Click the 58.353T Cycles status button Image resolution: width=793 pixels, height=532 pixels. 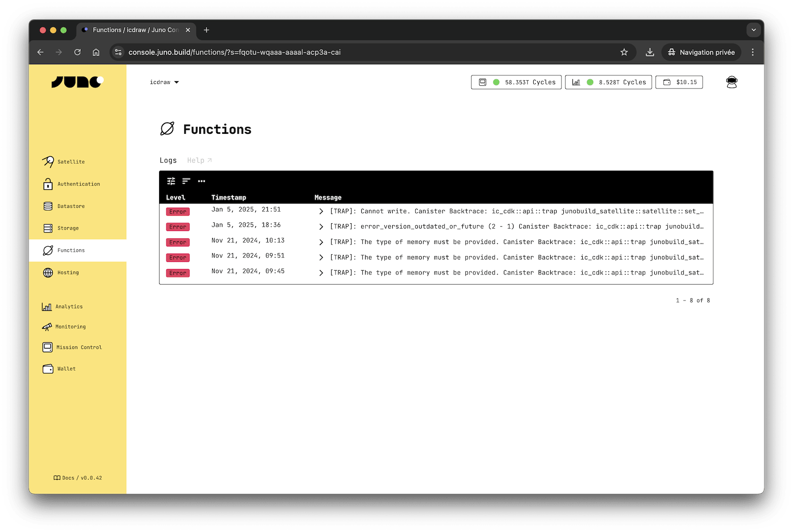coord(515,82)
